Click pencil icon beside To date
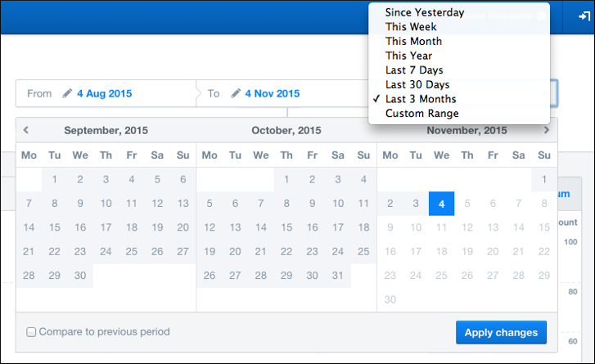This screenshot has width=595, height=364. coord(236,93)
